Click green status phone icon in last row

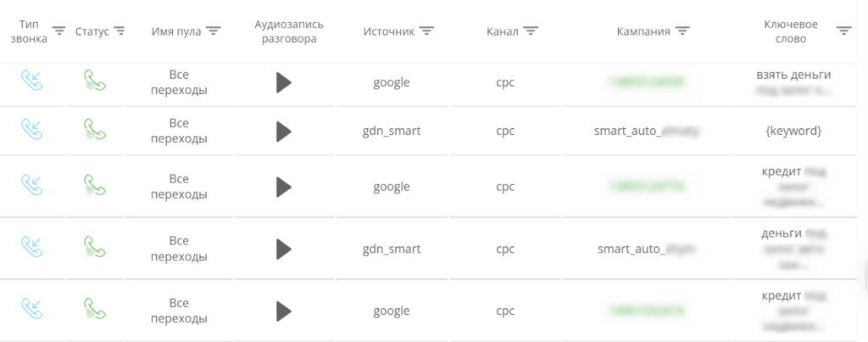pyautogui.click(x=94, y=308)
